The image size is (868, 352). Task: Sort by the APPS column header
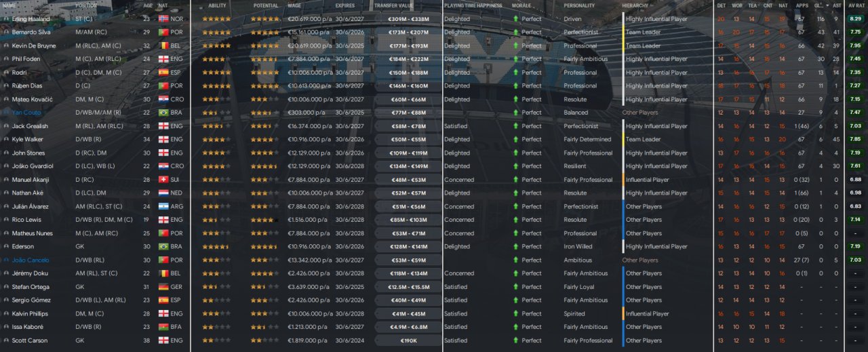tap(801, 5)
